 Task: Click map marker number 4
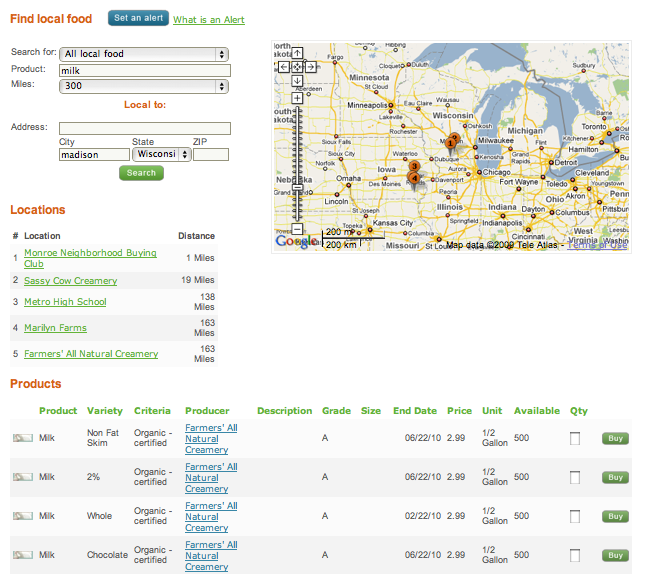tap(414, 178)
